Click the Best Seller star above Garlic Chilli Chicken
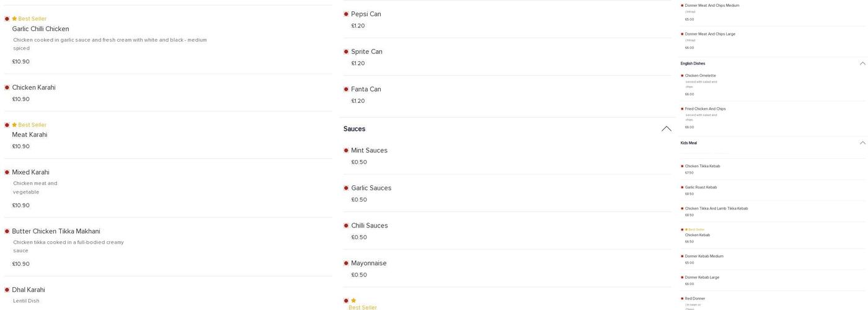Viewport: 868px width, 310px height. pyautogui.click(x=14, y=19)
